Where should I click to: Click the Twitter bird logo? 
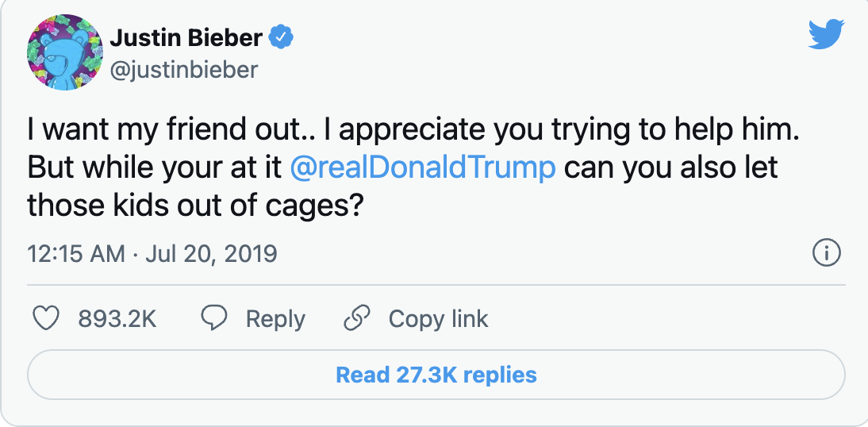(827, 36)
